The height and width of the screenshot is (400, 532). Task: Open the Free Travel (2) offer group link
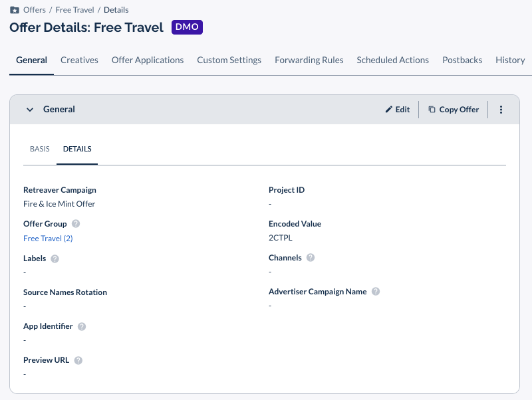click(x=48, y=239)
